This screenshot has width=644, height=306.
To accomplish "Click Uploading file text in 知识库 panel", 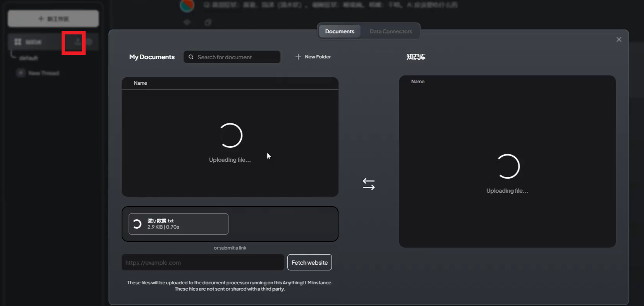I will coord(507,191).
